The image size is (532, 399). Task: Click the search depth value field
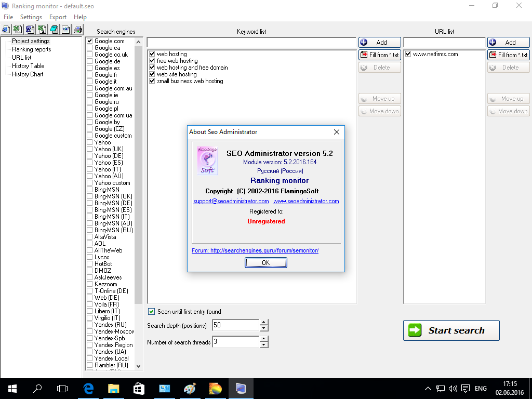pos(236,325)
